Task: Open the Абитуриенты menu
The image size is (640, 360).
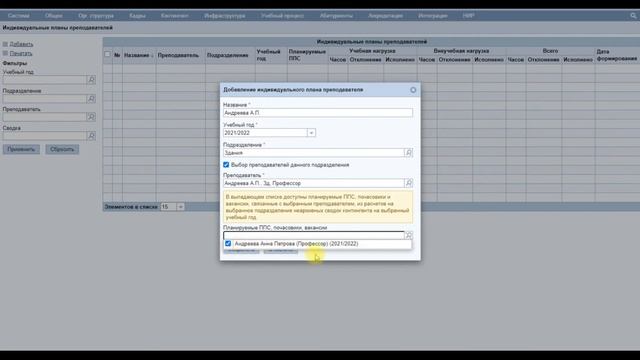Action: pyautogui.click(x=336, y=16)
